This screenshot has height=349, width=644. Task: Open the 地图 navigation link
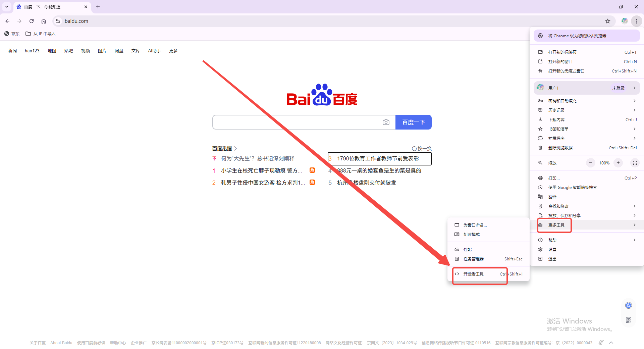point(52,51)
